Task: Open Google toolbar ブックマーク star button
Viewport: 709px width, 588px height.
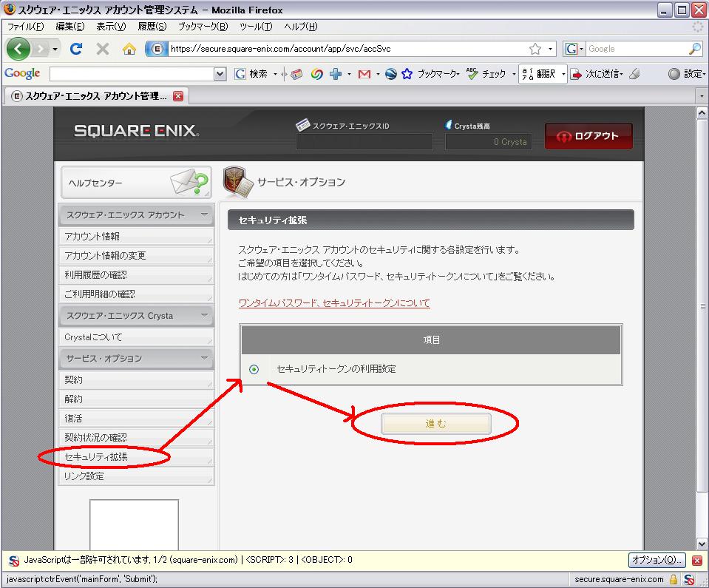Action: 430,74
